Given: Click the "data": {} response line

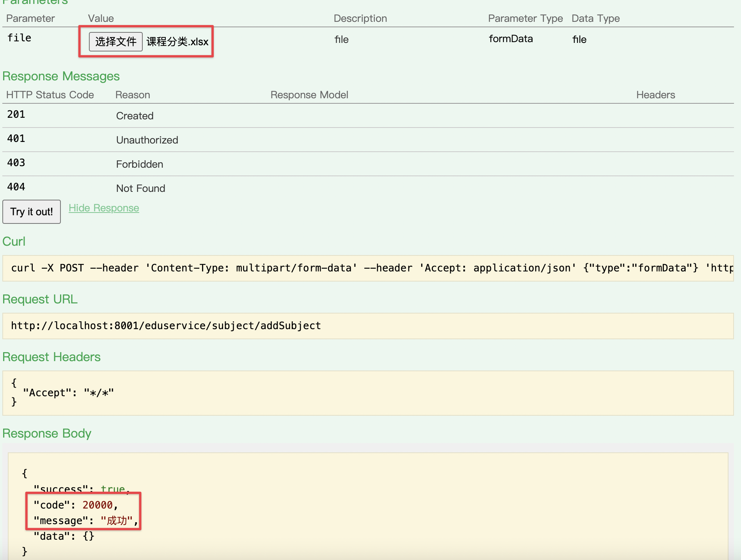Looking at the screenshot, I should coord(64,536).
